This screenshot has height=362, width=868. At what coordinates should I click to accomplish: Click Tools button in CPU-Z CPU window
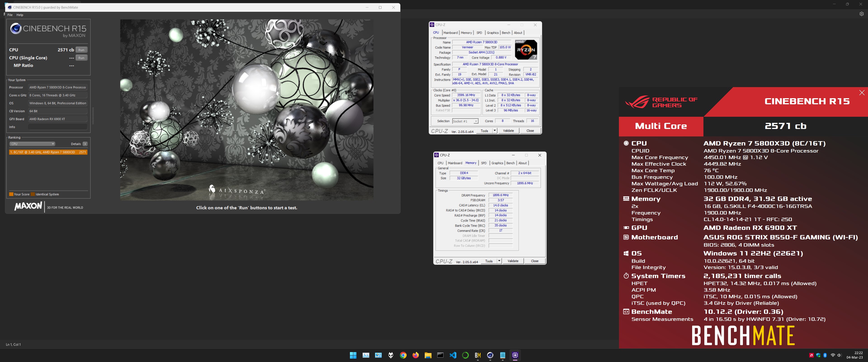click(x=484, y=131)
